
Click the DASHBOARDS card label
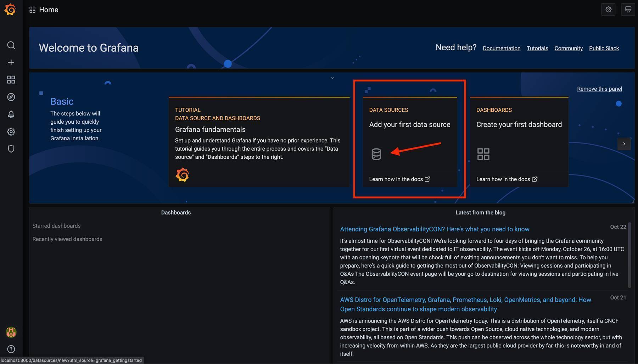point(494,110)
